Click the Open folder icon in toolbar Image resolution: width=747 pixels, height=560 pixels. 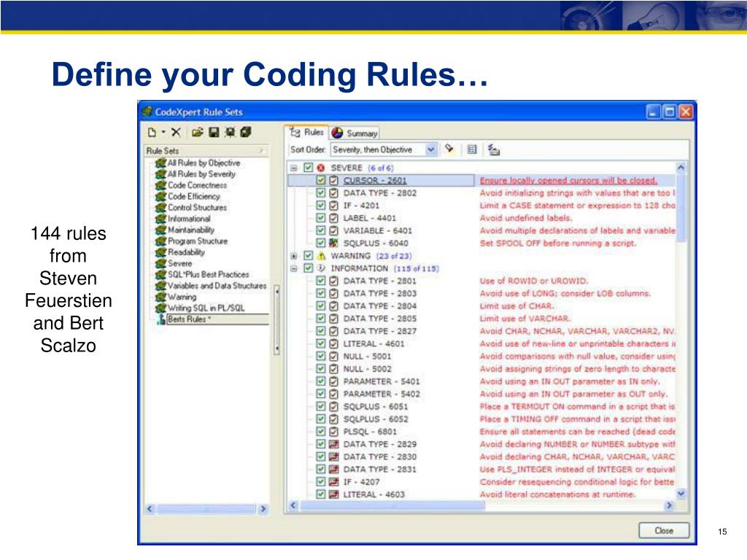(x=197, y=133)
